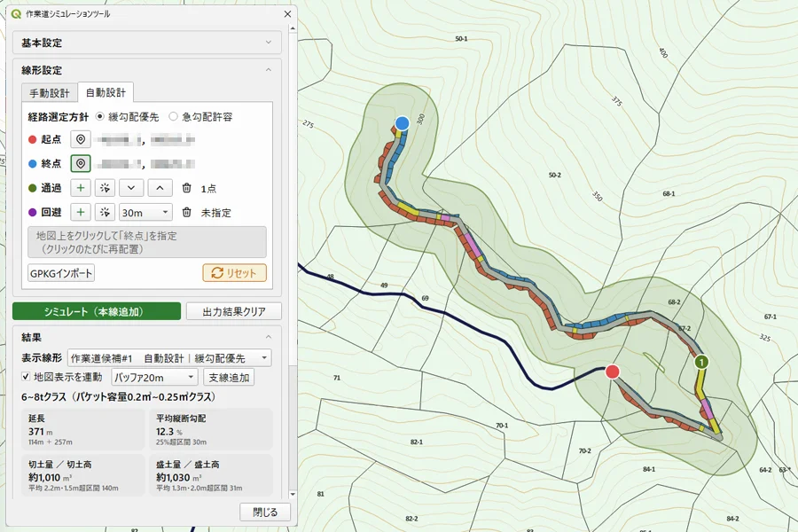Click the 回避 row click-select cursor icon
The image size is (798, 532).
[x=105, y=212]
